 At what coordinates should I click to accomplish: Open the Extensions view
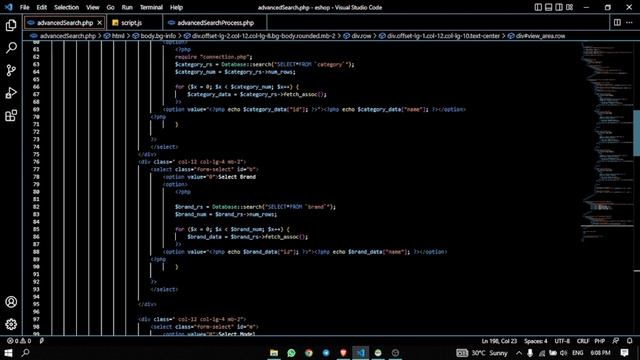tap(11, 116)
